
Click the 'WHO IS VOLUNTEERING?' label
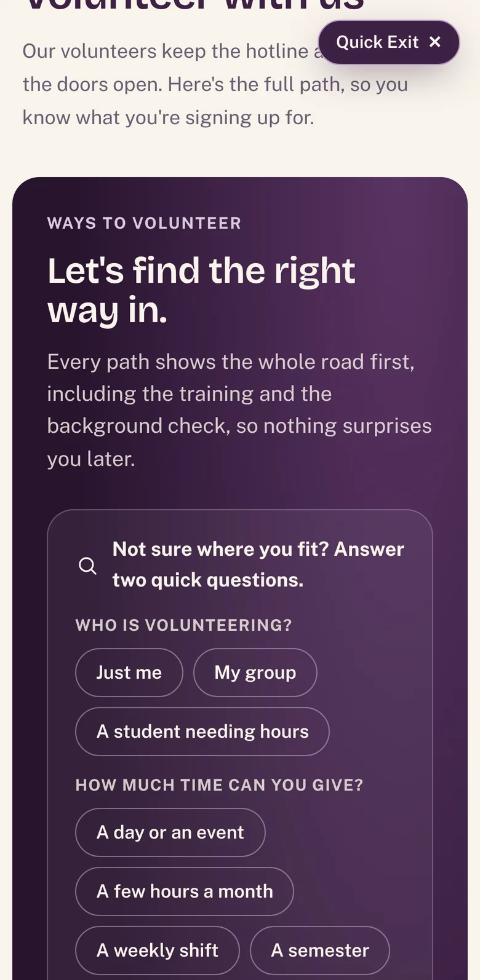click(183, 625)
